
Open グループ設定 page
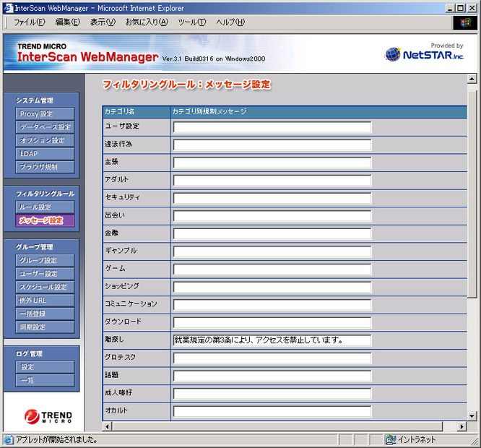(45, 260)
